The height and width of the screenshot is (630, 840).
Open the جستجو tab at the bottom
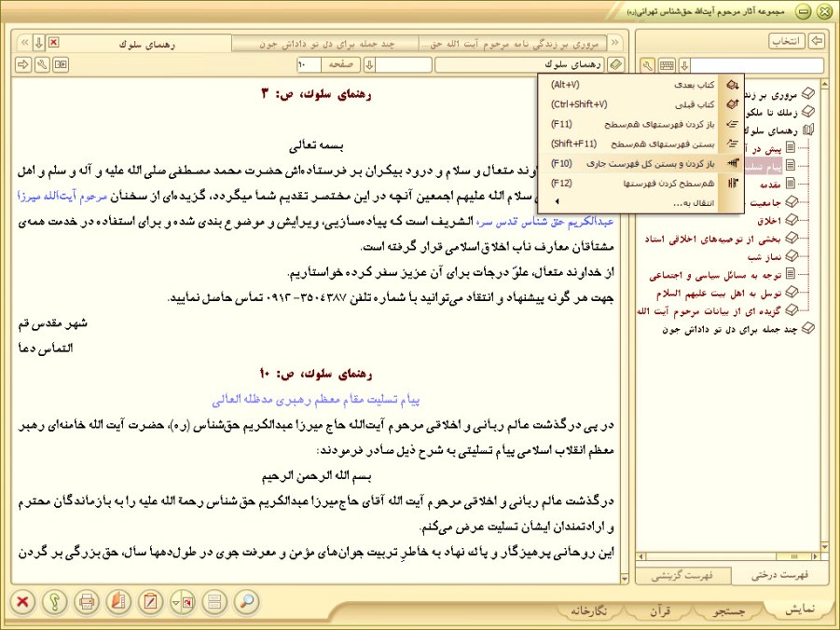point(728,610)
